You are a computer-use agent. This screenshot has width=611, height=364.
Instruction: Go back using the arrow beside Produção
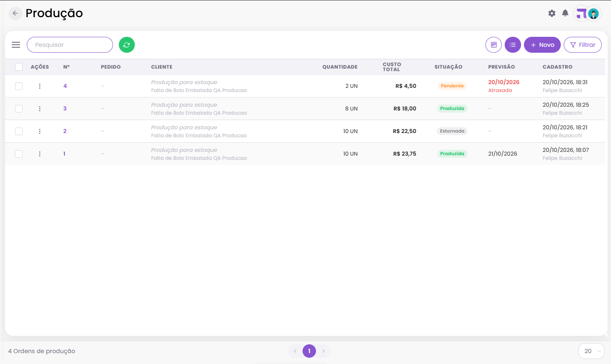[15, 13]
